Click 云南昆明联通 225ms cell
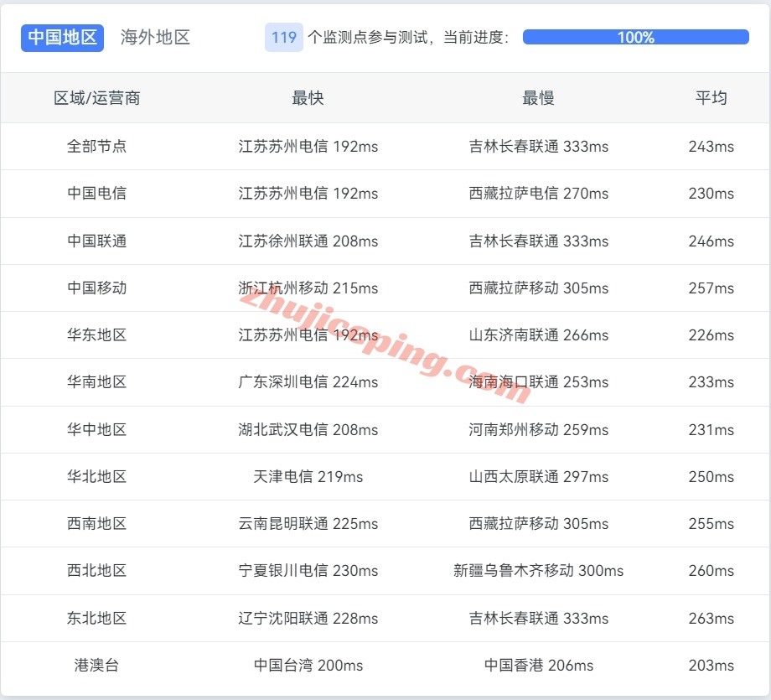Screen dimensions: 771x700 tap(308, 523)
